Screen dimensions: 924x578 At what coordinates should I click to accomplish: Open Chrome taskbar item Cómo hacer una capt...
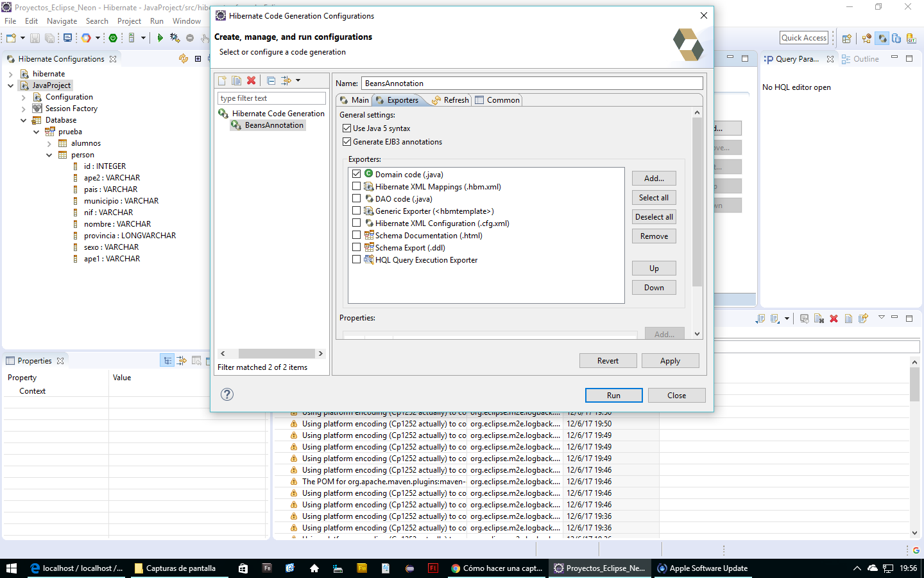click(497, 568)
